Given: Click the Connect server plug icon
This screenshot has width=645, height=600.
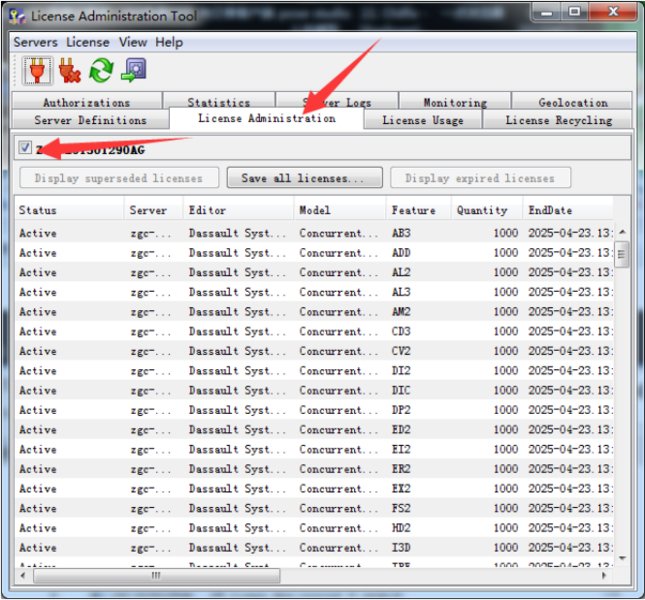Looking at the screenshot, I should (37, 70).
